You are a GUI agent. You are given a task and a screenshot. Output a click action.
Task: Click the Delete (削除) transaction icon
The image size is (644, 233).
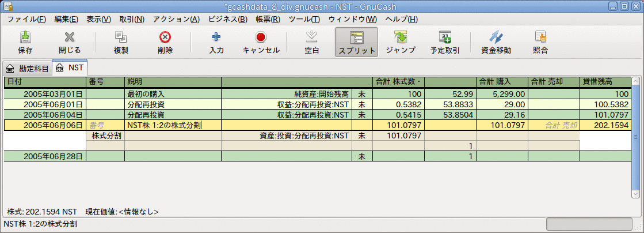[165, 42]
